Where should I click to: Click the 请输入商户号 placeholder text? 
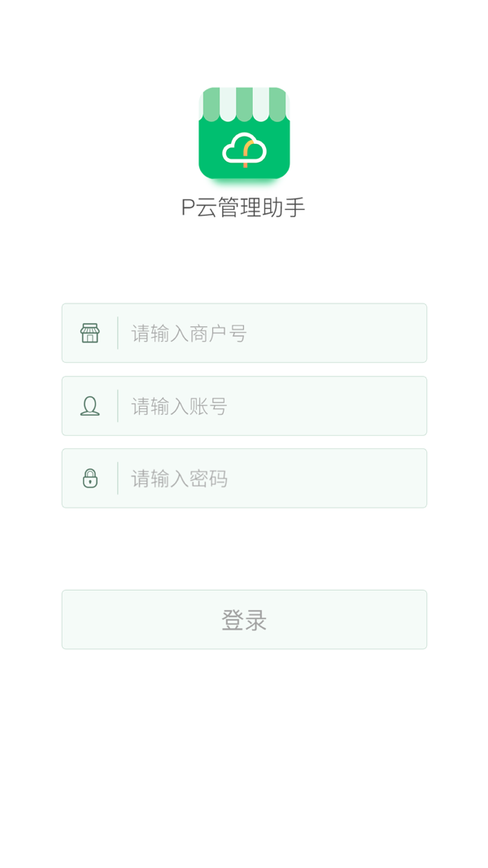pos(189,334)
